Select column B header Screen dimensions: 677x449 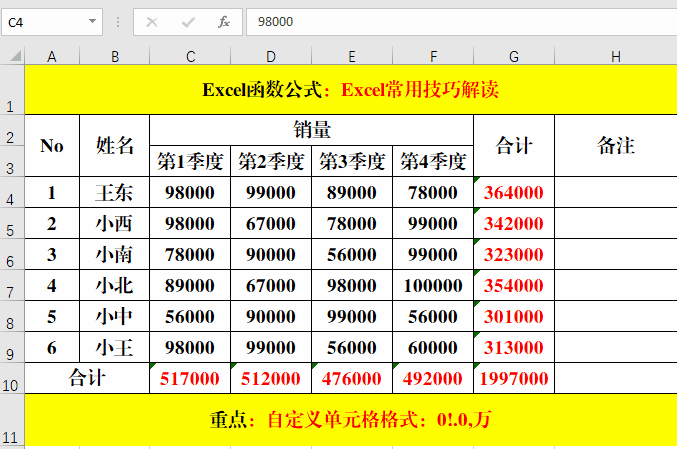114,56
